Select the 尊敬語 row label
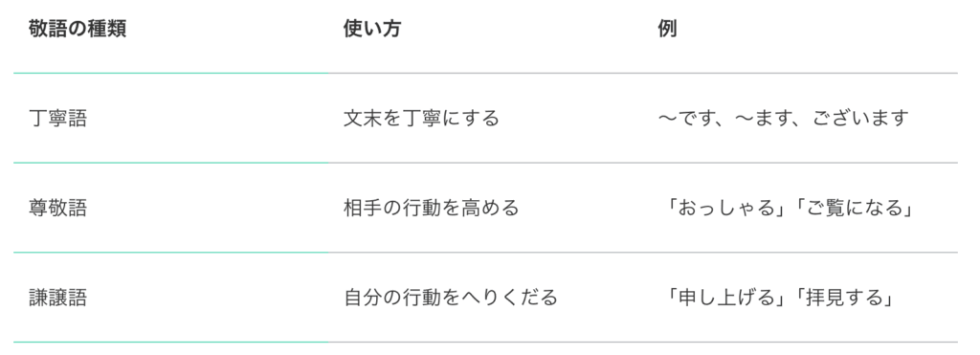Viewport: 980px width, 355px height. tap(58, 208)
